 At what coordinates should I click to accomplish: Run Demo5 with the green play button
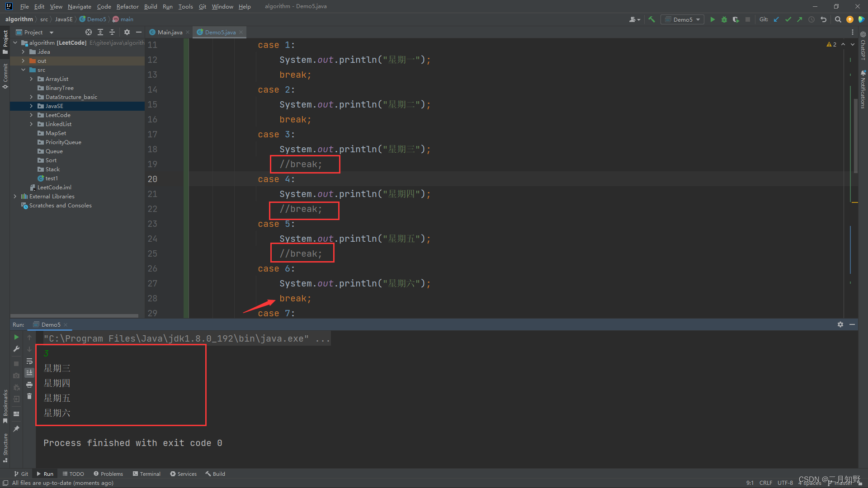712,19
